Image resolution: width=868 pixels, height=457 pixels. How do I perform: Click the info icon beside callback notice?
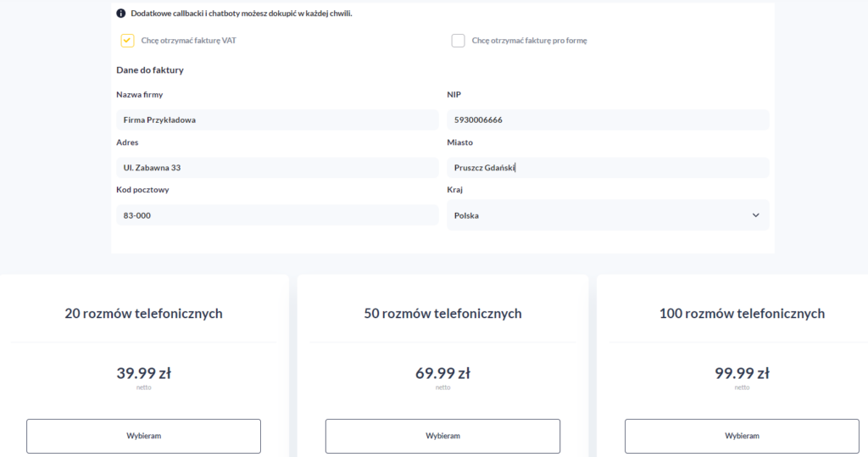click(x=121, y=14)
